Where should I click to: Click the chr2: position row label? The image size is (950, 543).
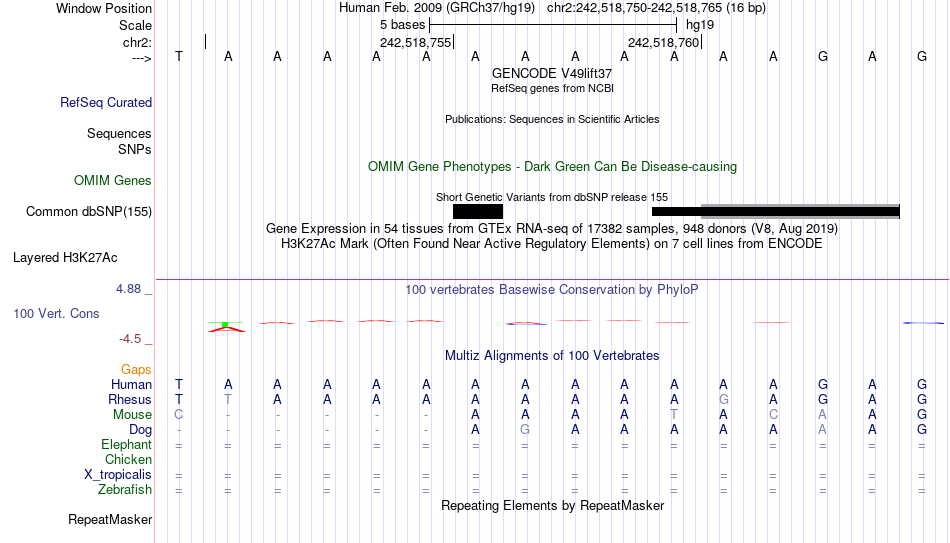pos(137,42)
